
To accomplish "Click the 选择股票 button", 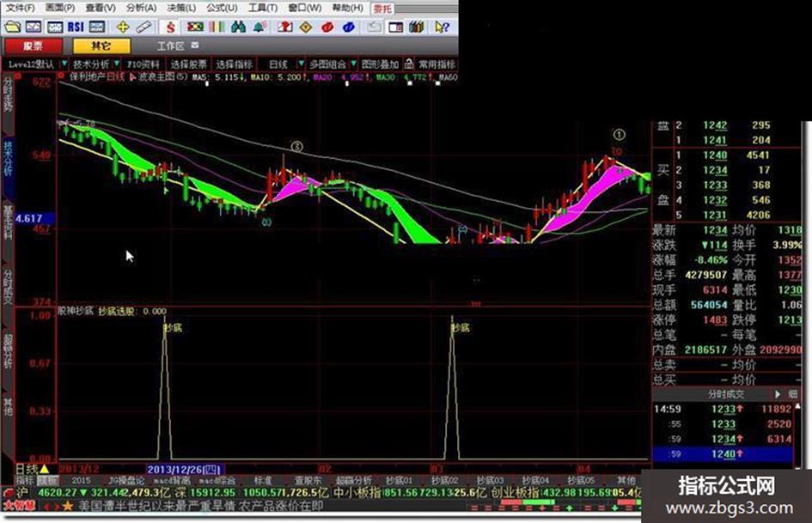I will [x=188, y=64].
